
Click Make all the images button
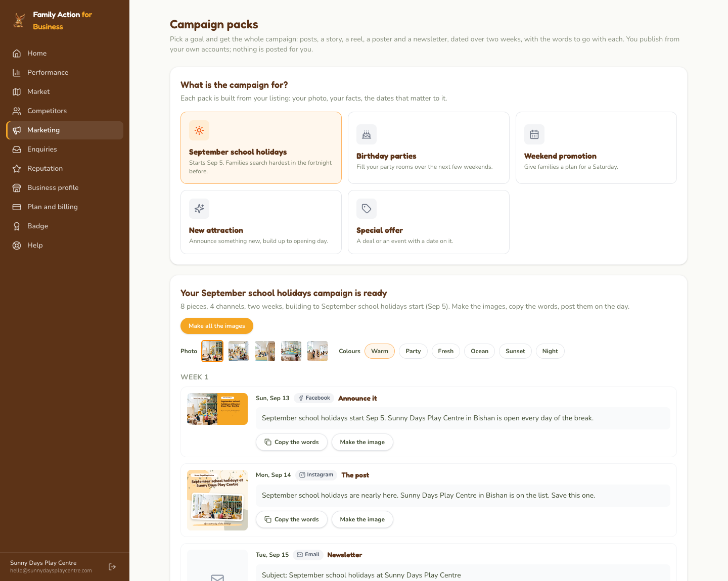point(217,326)
